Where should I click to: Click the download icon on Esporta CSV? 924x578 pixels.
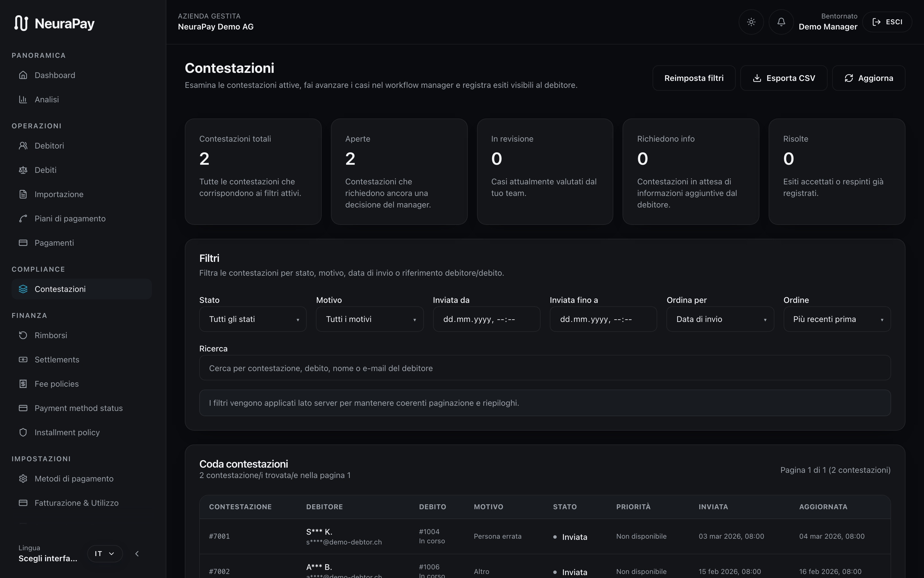click(757, 78)
